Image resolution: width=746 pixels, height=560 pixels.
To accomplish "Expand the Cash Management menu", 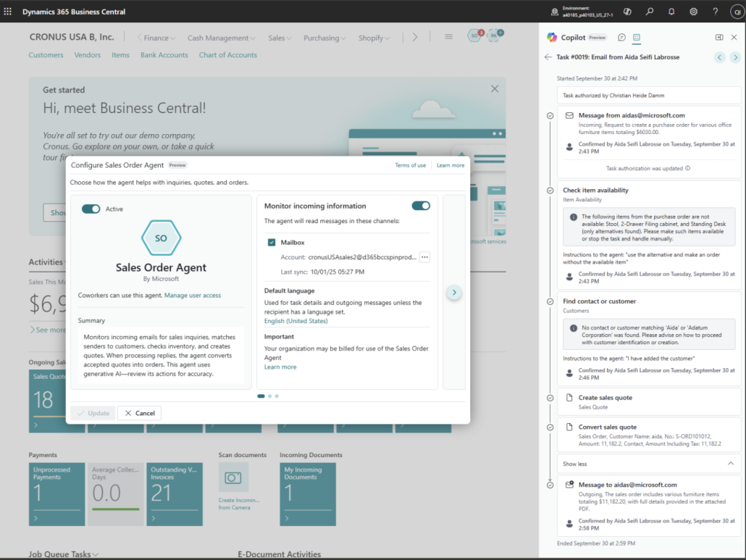I will (x=221, y=38).
